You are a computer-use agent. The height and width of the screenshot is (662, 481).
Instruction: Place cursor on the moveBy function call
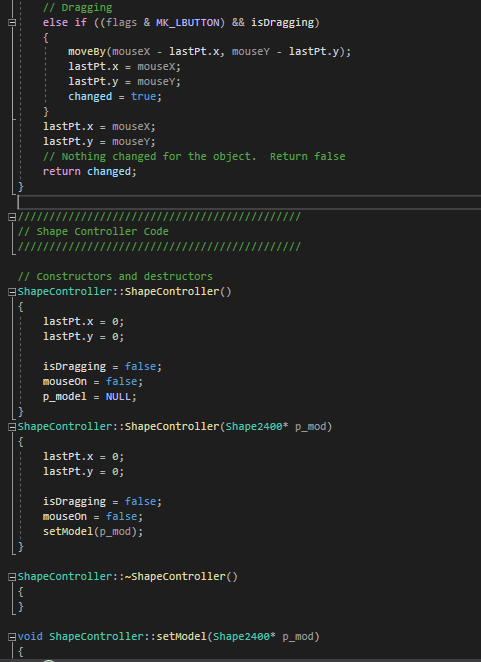(x=87, y=52)
